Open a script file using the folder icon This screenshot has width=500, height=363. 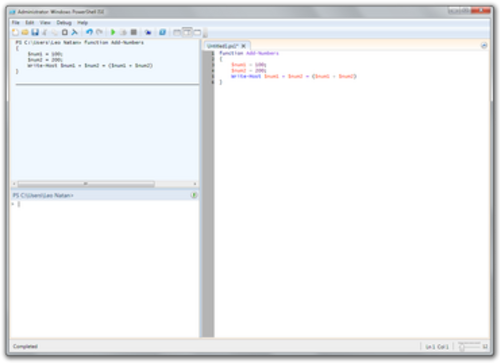[25, 32]
